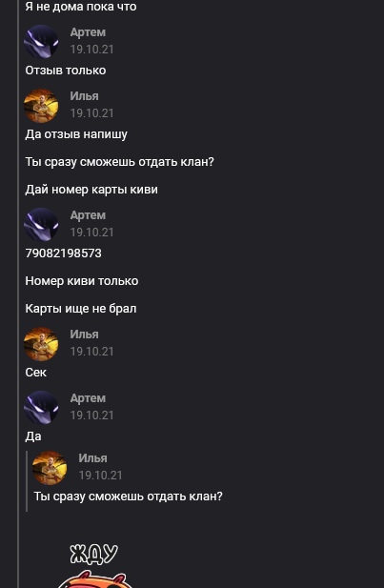The image size is (384, 588).
Task: Open Артем's name above 'Отзыв только'
Action: [x=88, y=32]
